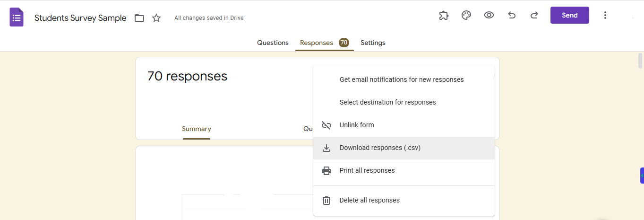Choose Select destination for responses

click(x=387, y=102)
